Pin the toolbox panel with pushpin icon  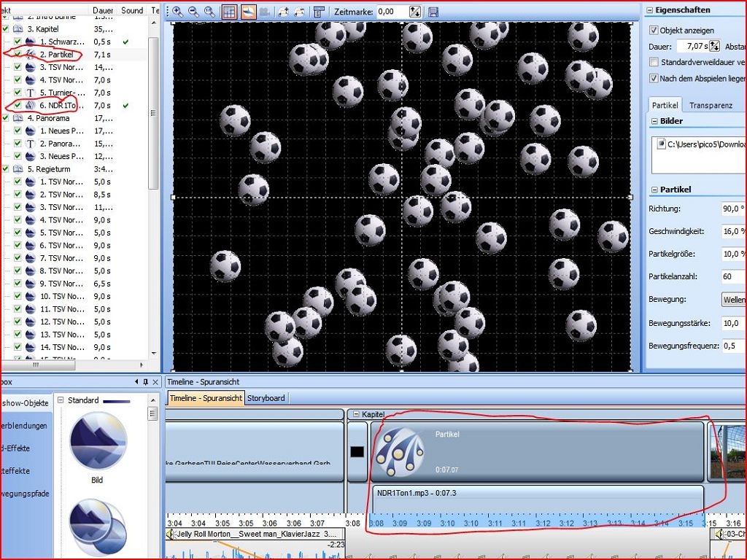coord(145,382)
